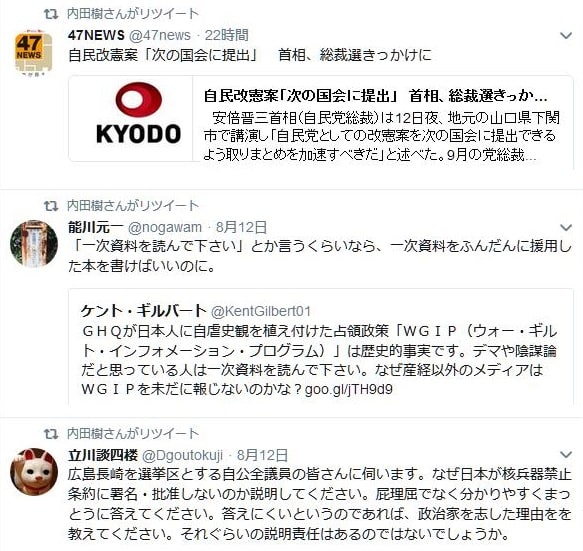Open the @nogawam handle link
This screenshot has width=583, height=551.
coord(165,227)
